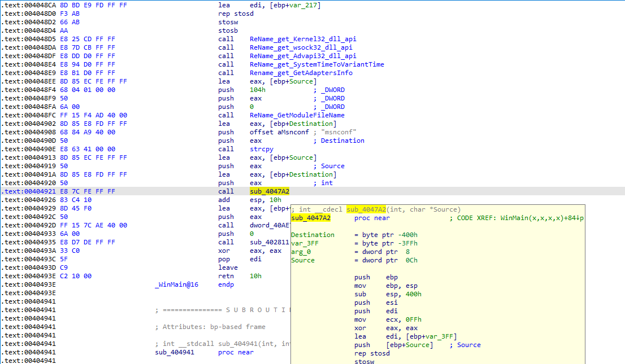The image size is (625, 364).
Task: Select int __stdcall sub_404941 prototype comment
Action: 223,343
